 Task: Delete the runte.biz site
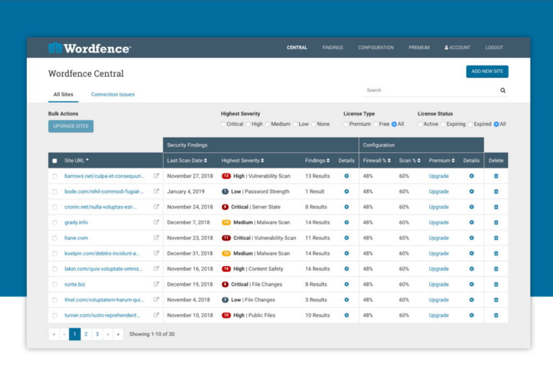pyautogui.click(x=496, y=284)
